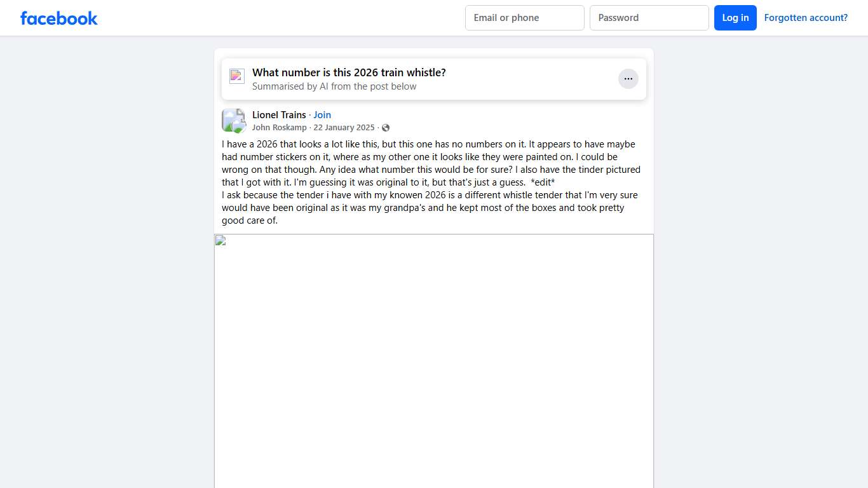Viewport: 868px width, 488px height.
Task: Open the post's photo placeholder
Action: click(x=434, y=361)
